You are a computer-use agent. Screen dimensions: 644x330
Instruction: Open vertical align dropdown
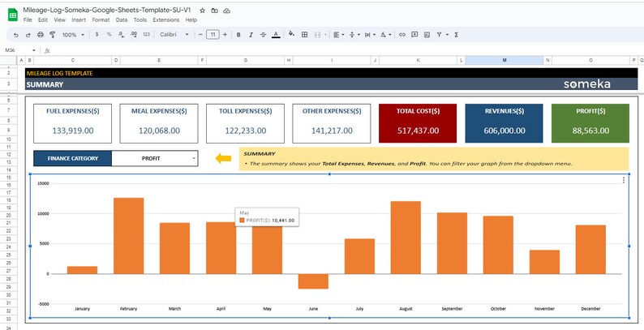(354, 35)
